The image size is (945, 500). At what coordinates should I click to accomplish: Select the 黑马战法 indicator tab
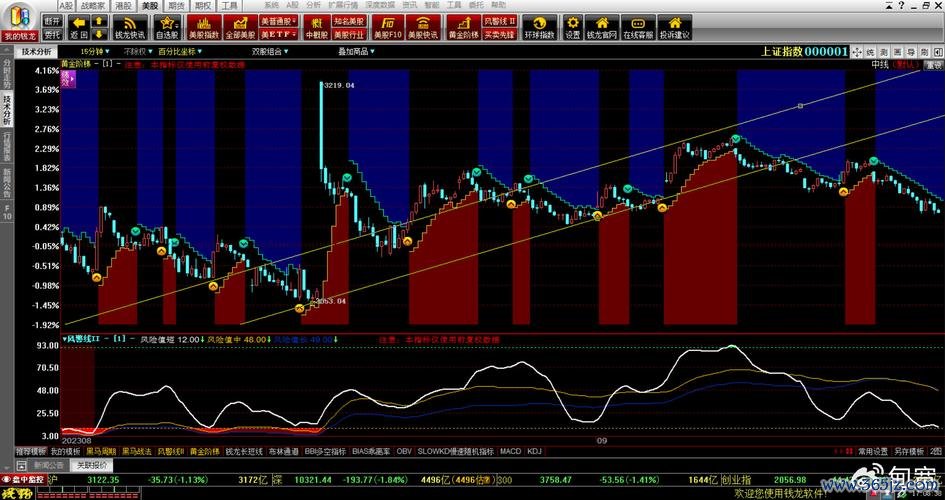click(137, 451)
